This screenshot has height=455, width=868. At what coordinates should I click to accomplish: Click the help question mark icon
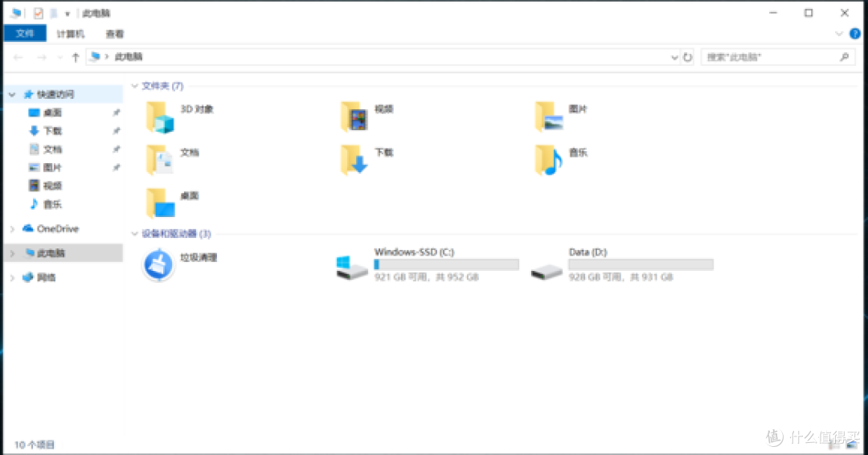pyautogui.click(x=854, y=34)
